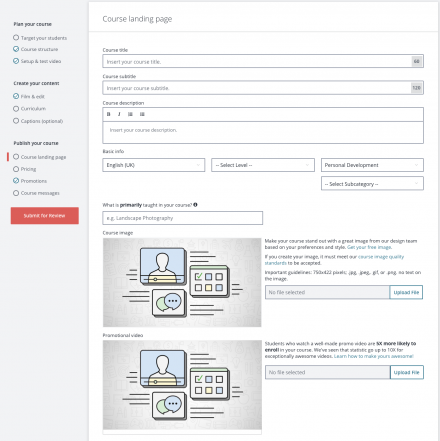Screen dimensions: 440x441
Task: Focus the course title input field
Action: coord(263,61)
